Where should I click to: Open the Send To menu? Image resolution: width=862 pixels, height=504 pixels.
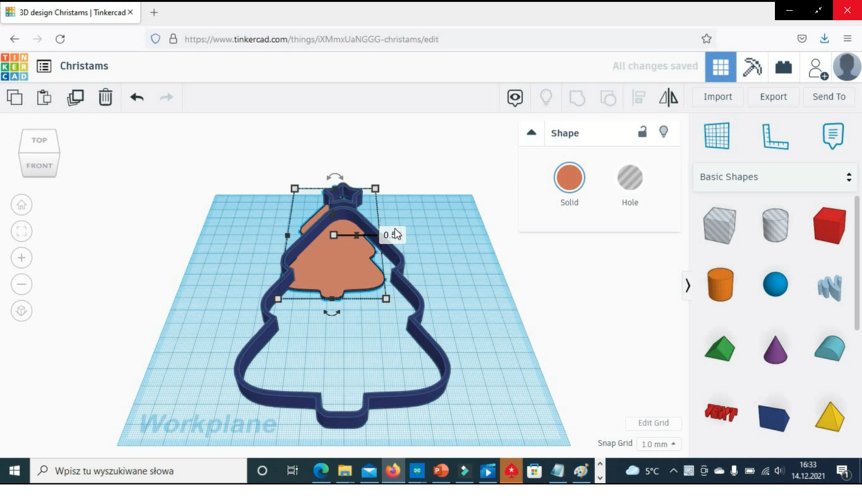829,97
